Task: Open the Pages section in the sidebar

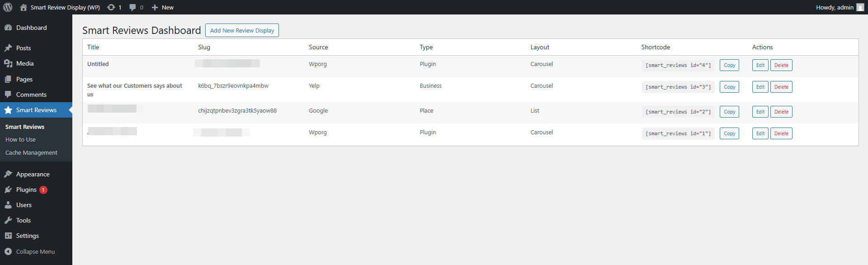Action: [x=10, y=79]
